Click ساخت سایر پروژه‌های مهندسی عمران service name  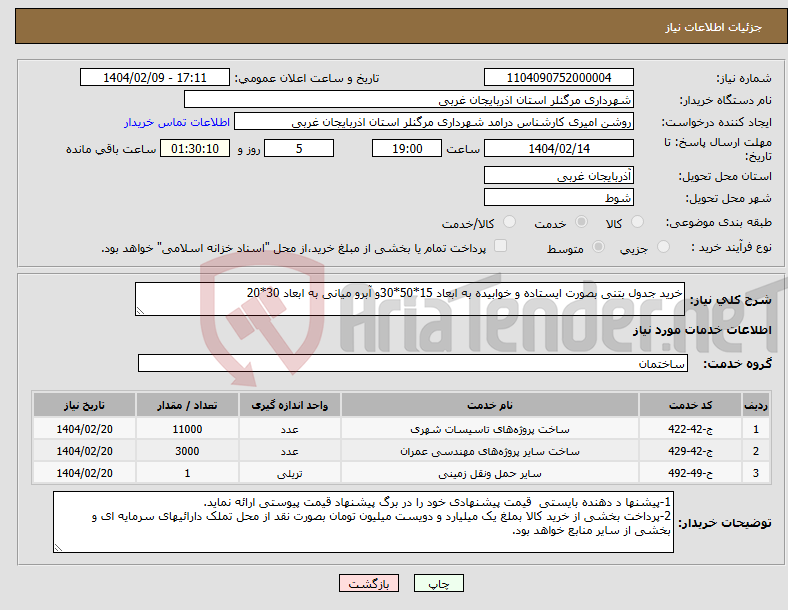click(490, 451)
